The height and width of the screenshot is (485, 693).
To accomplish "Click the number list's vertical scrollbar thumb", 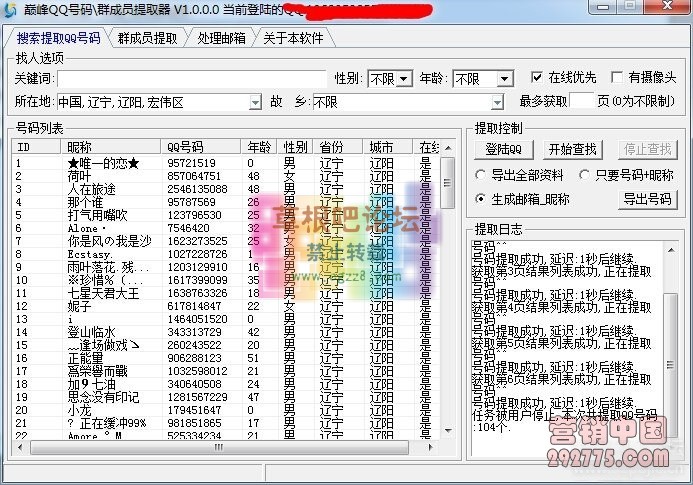I will coord(448,183).
